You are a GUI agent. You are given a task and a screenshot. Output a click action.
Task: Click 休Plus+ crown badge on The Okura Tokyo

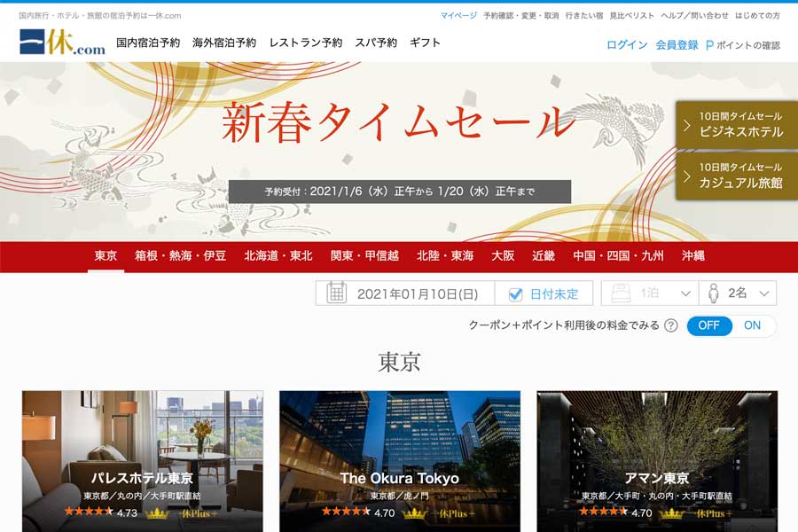point(439,513)
